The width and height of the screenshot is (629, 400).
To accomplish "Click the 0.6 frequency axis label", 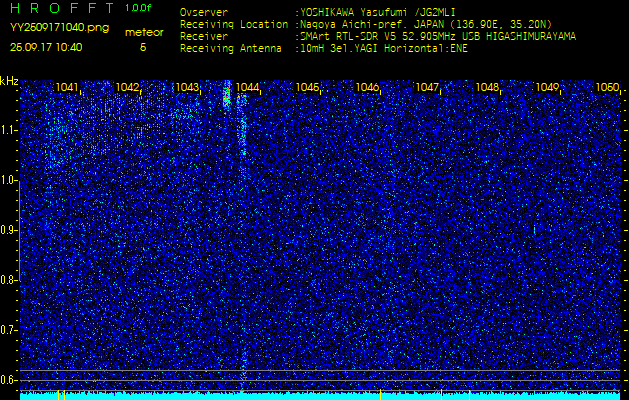I will pos(9,379).
